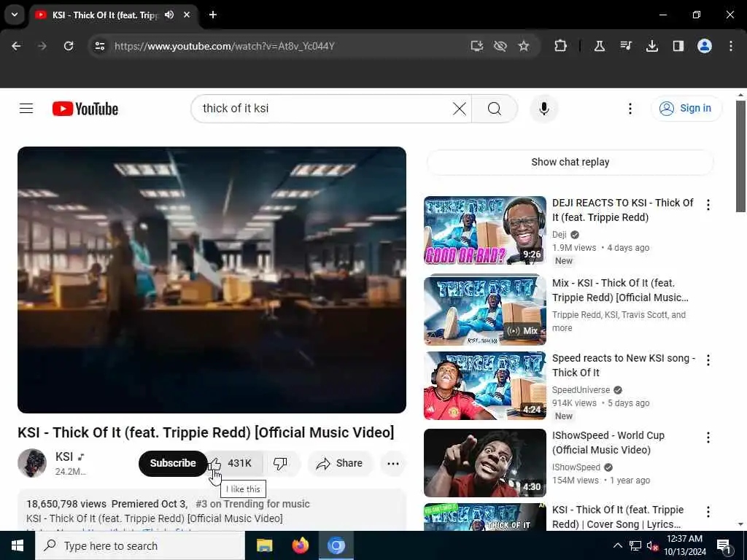Launch Firefox from the taskbar
The height and width of the screenshot is (560, 747).
click(300, 545)
